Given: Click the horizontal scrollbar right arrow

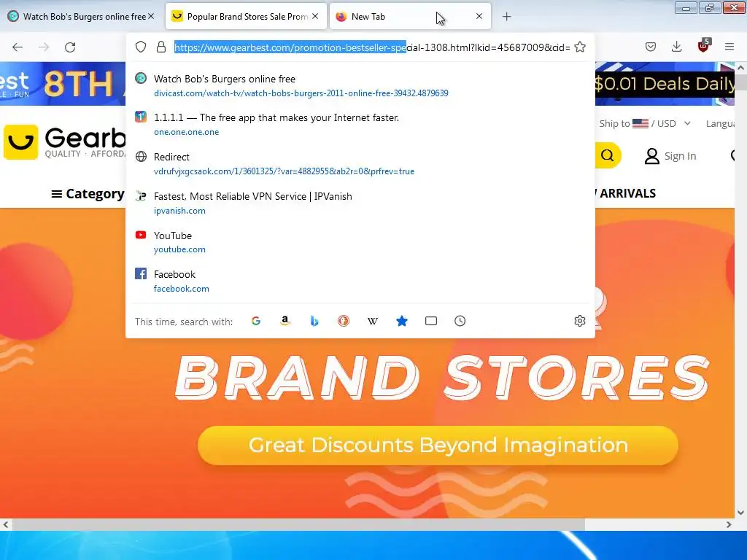Looking at the screenshot, I should coord(729,524).
